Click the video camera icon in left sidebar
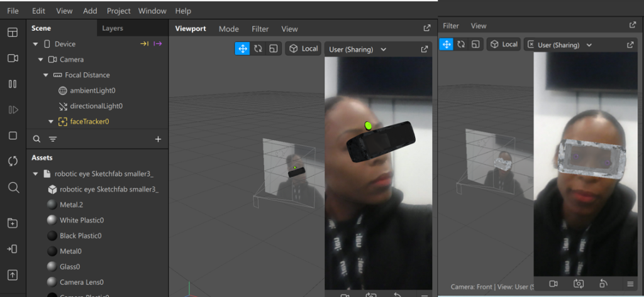 tap(13, 58)
